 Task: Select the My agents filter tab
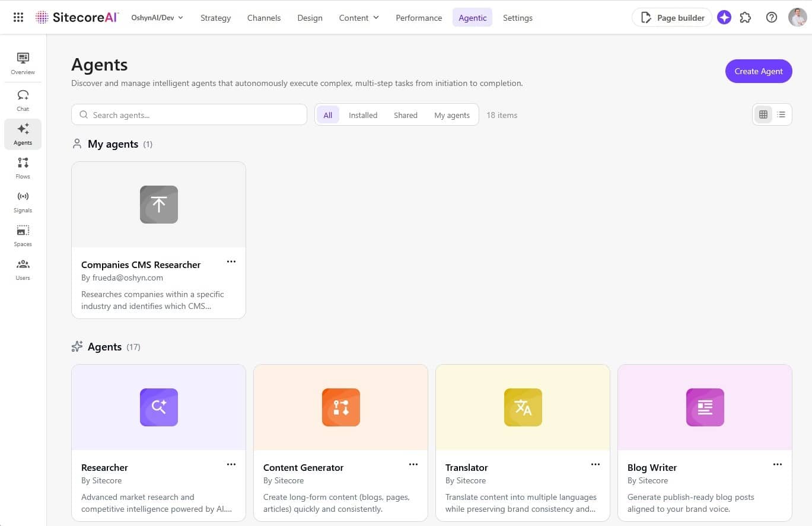pyautogui.click(x=452, y=115)
